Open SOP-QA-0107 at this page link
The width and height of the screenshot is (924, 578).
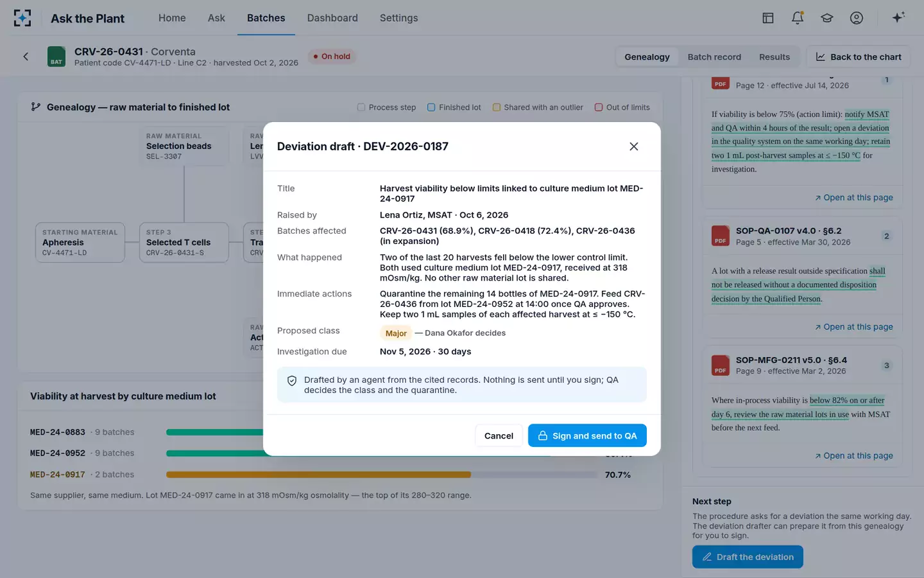pos(853,327)
